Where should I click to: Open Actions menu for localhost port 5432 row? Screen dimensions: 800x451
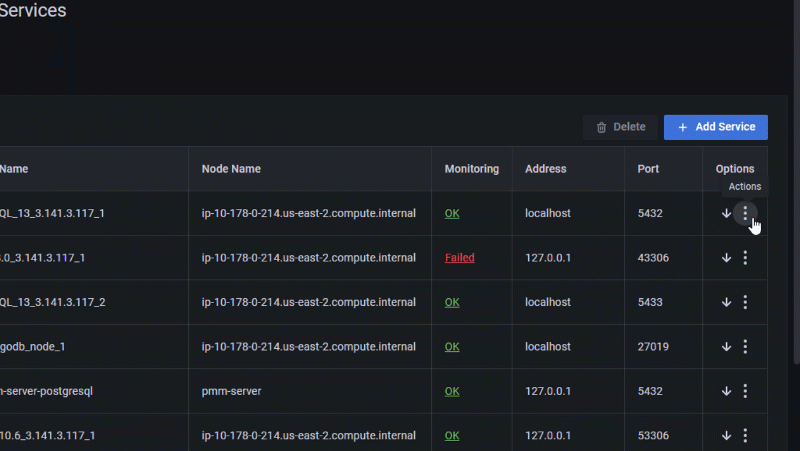745,213
